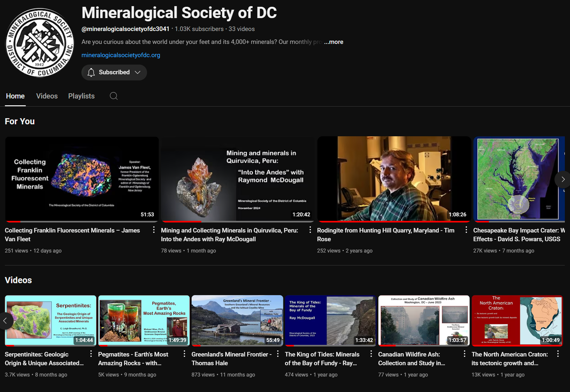Open channel search magnifier icon
This screenshot has width=570, height=392.
[x=114, y=96]
